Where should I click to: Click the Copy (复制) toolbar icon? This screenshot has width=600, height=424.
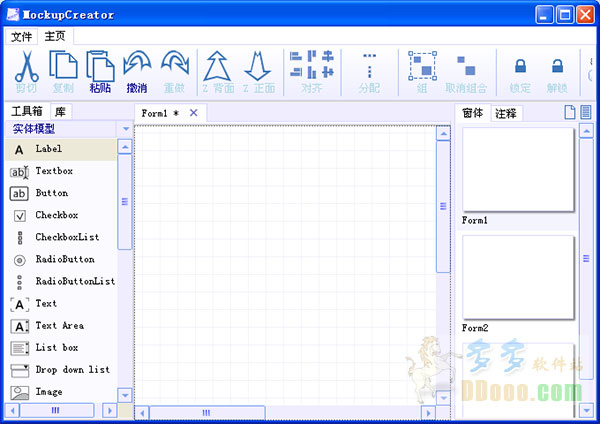63,65
